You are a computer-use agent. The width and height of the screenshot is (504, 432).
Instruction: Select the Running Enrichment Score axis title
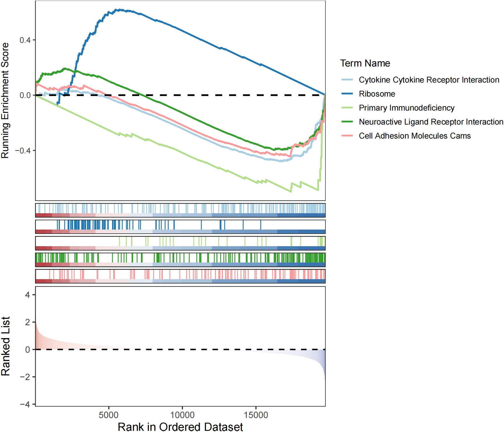tap(5, 101)
